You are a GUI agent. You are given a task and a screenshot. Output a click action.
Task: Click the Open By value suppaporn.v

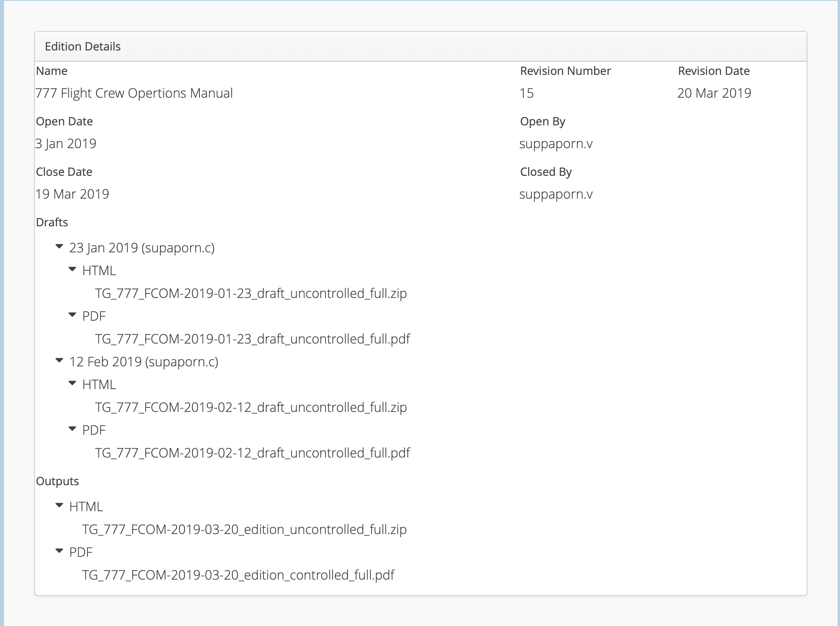tap(556, 144)
